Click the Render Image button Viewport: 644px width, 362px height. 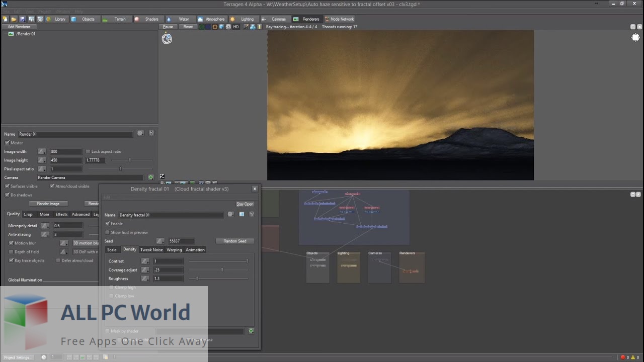[x=48, y=204]
